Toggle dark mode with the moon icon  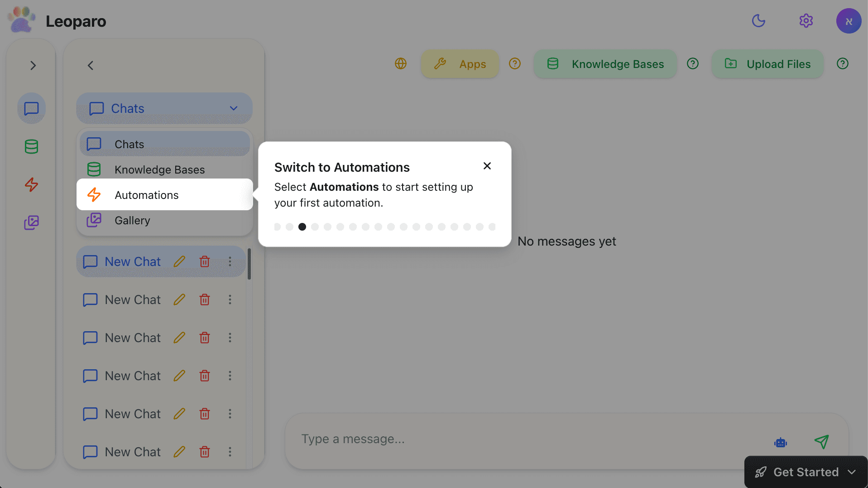click(758, 20)
